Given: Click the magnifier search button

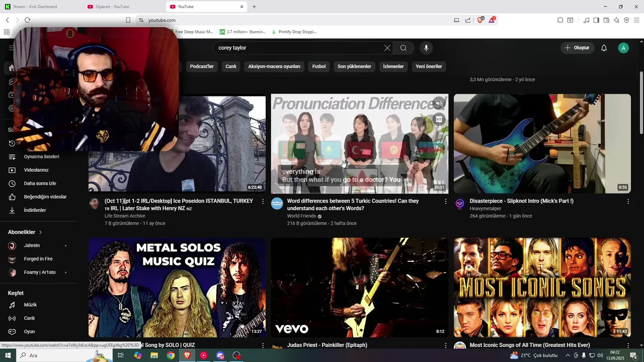Looking at the screenshot, I should pos(404,48).
